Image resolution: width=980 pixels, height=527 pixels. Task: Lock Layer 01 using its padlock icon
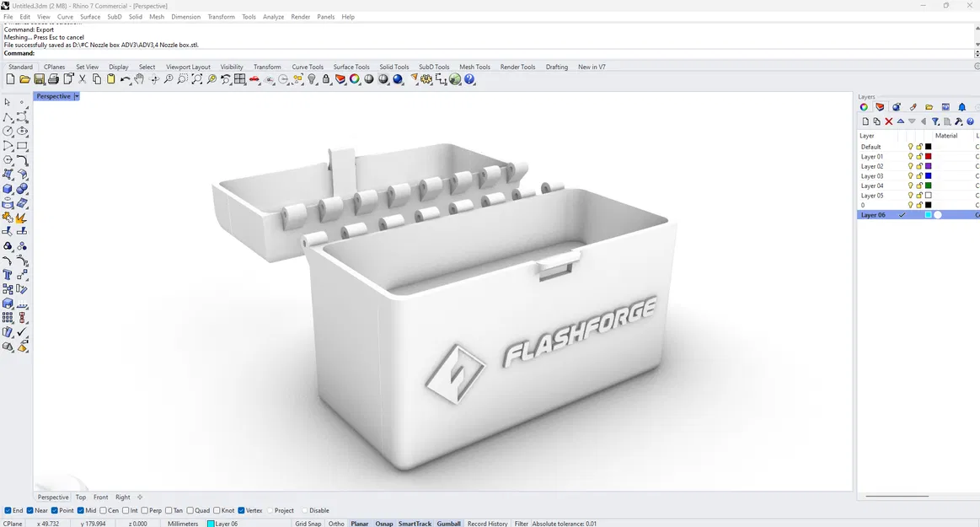(x=920, y=156)
